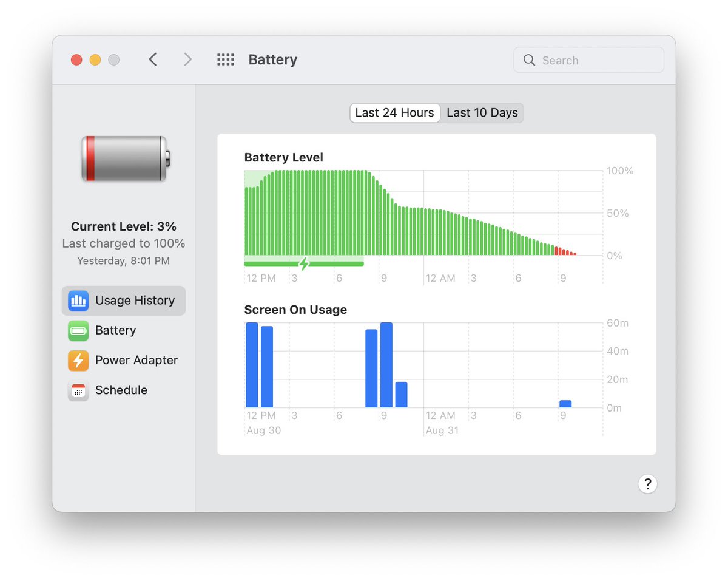This screenshot has height=581, width=728.
Task: Open the Schedule sidebar label
Action: (121, 390)
